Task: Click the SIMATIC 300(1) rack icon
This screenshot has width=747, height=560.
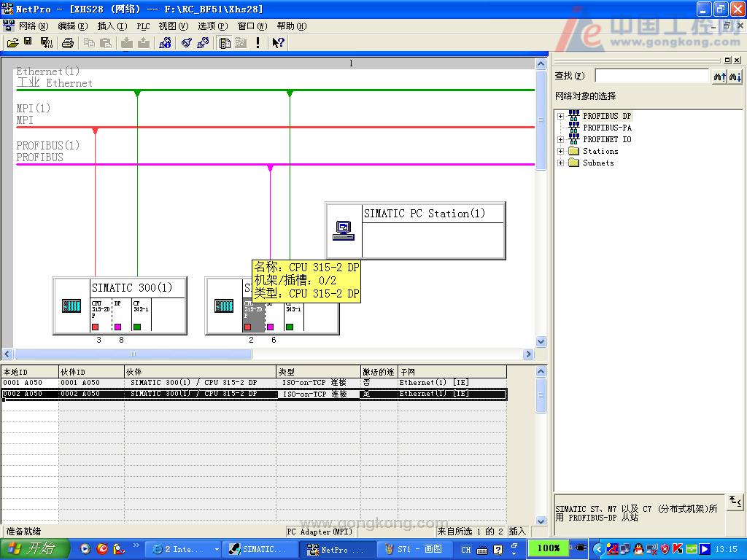Action: [x=71, y=306]
